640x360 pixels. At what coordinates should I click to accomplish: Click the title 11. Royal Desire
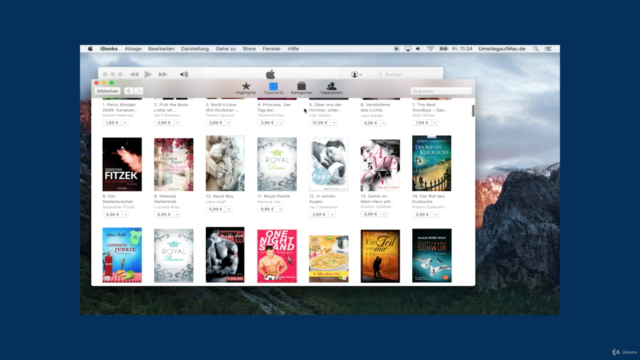tap(273, 196)
